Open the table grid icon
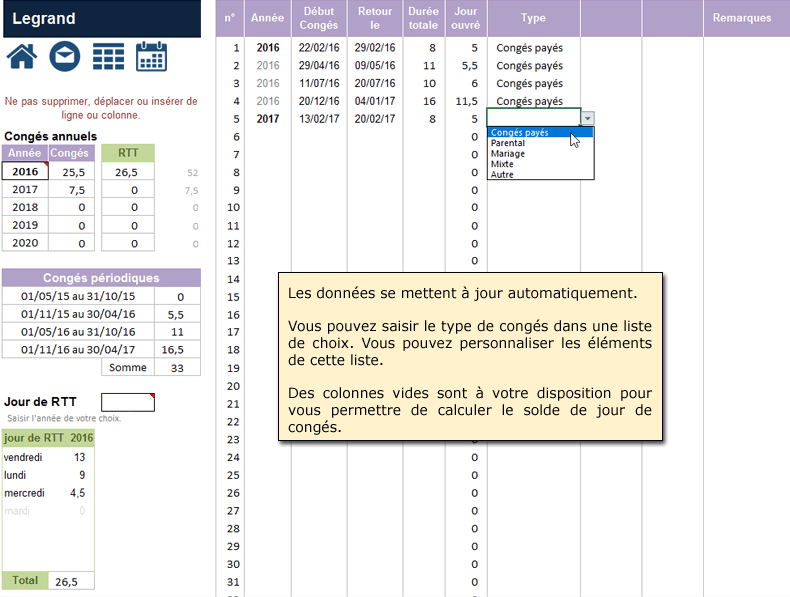Viewport: 790px width, 597px height. (108, 56)
